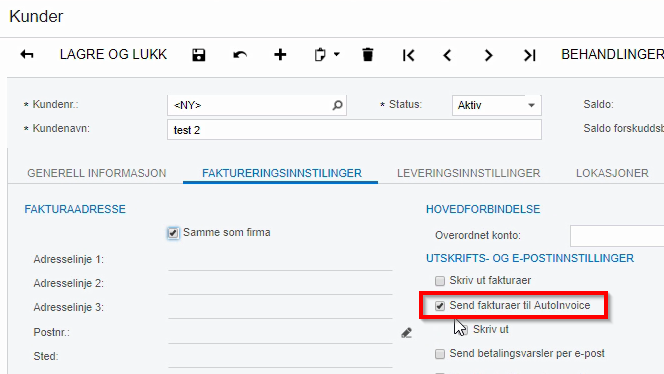
Task: Open the Status dropdown showing Aktiv
Action: pos(496,105)
